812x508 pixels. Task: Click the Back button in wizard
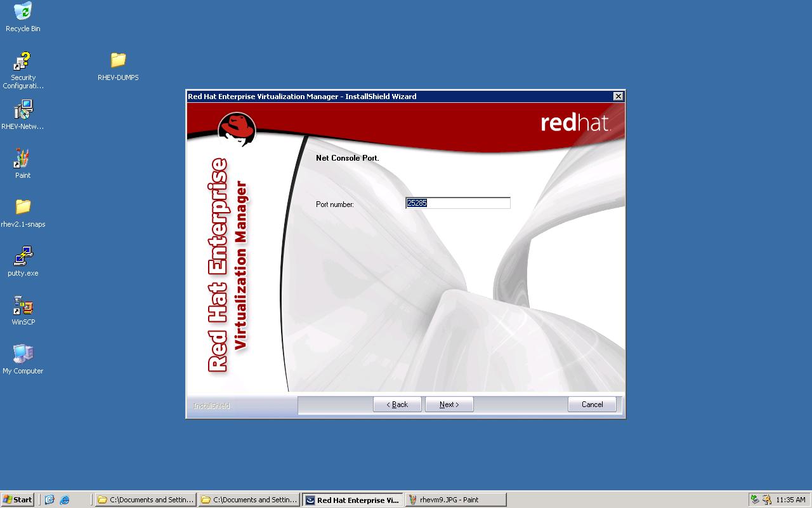pos(397,404)
